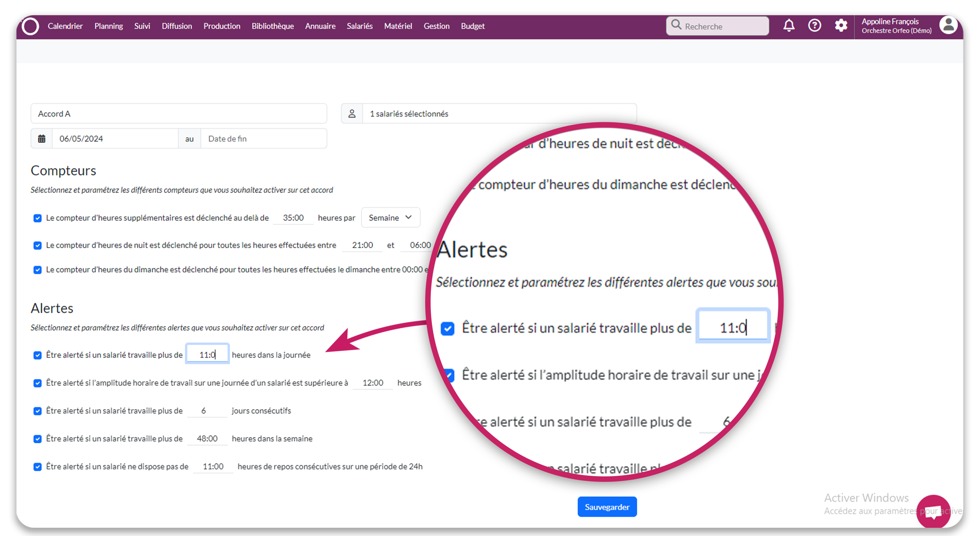Viewport: 980px width, 536px height.
Task: Toggle the heures supplémentaires counter checkbox
Action: [37, 218]
